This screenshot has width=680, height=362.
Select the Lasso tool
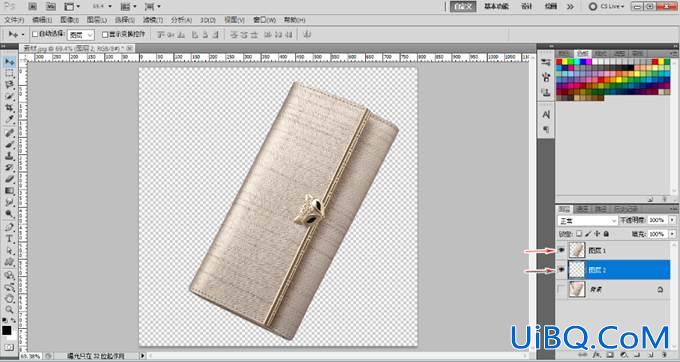click(x=9, y=85)
